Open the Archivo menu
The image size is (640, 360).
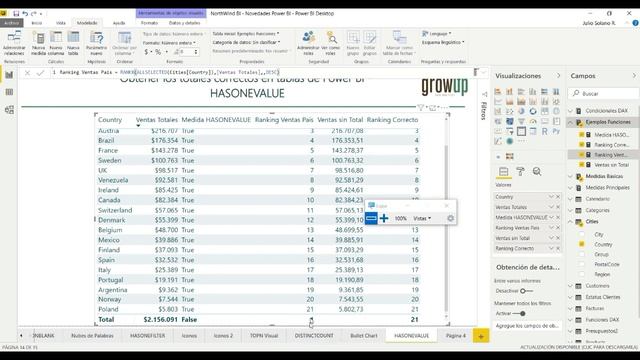pos(11,23)
